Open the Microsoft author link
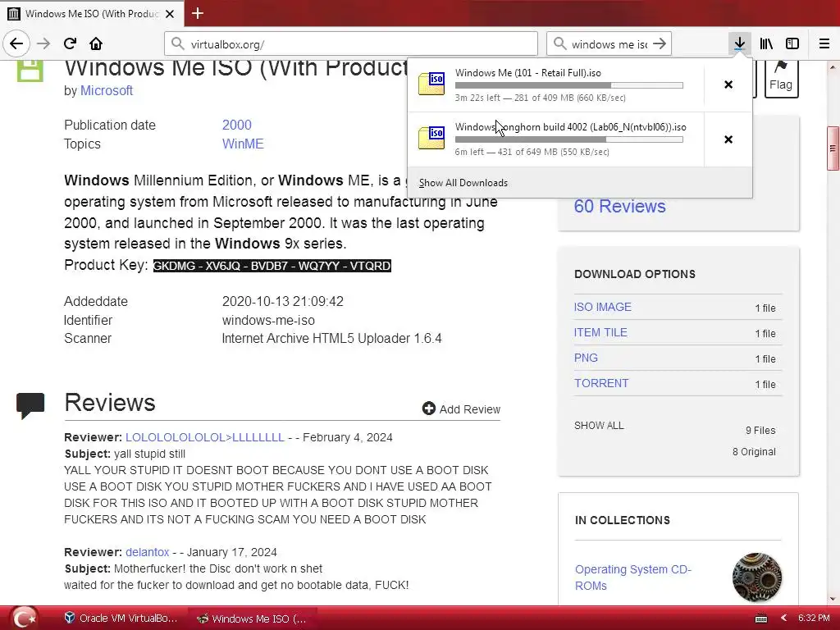Viewport: 840px width, 630px height. click(x=107, y=90)
